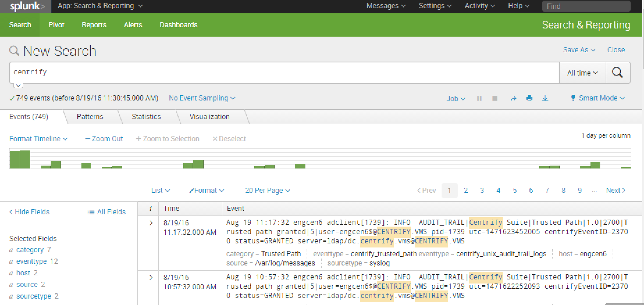Click the Time column header
This screenshot has width=644, height=305.
[x=171, y=209]
